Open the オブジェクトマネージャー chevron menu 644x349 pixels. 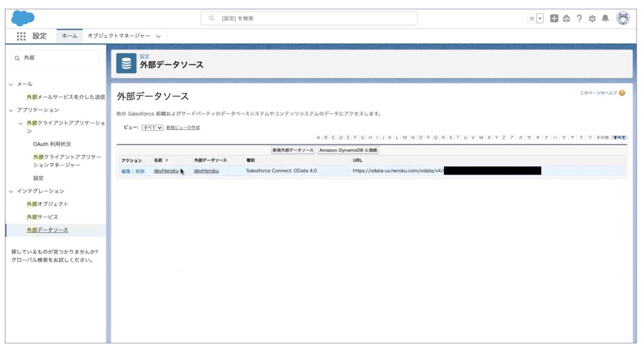coord(158,36)
